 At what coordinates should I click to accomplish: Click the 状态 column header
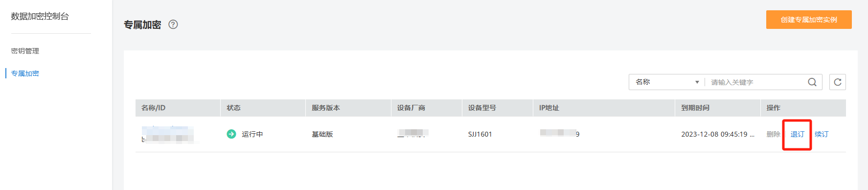click(x=233, y=108)
